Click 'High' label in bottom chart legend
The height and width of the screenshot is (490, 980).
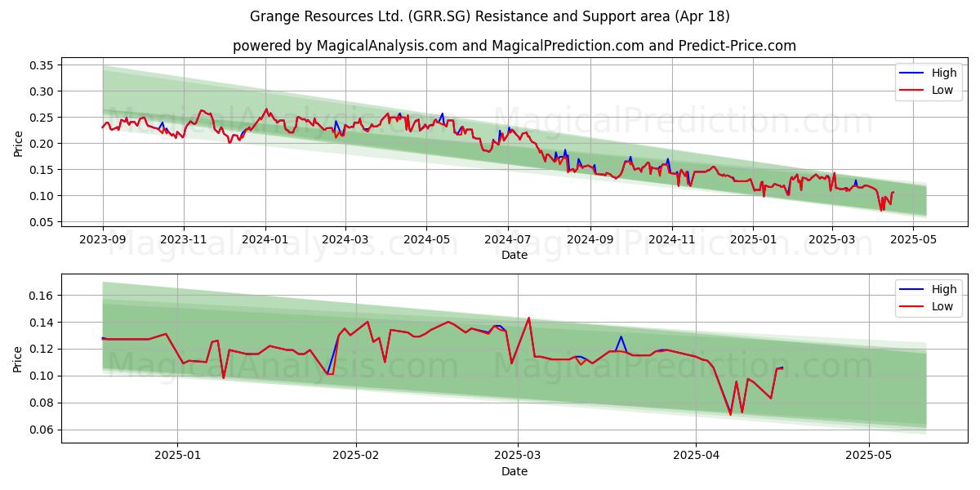[x=944, y=289]
